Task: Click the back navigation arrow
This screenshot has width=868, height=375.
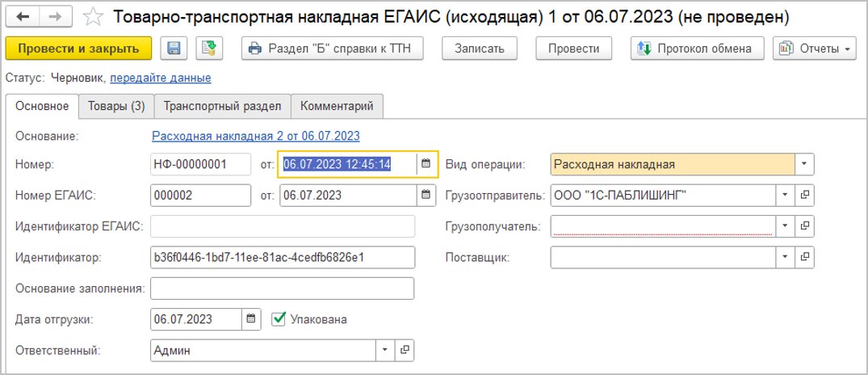Action: pos(23,16)
